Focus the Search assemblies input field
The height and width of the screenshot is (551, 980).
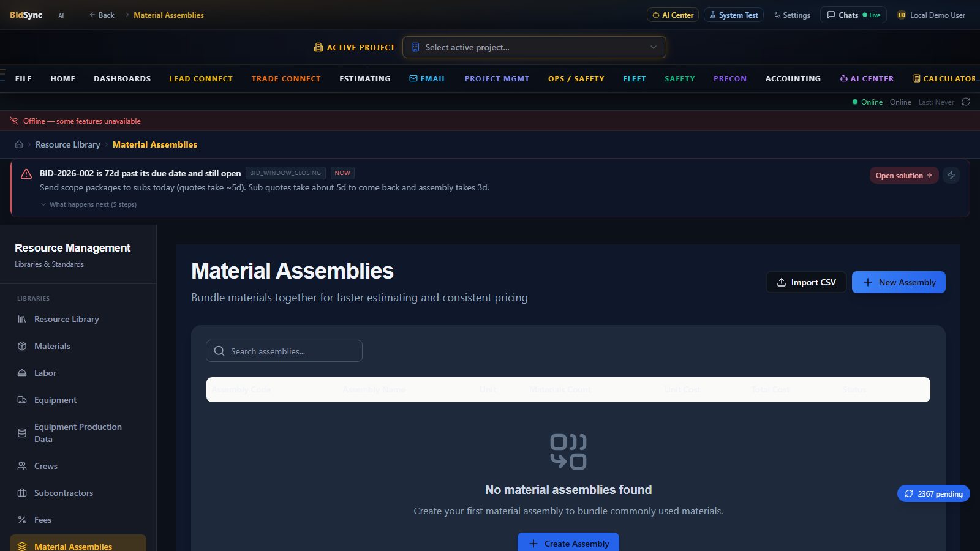point(284,351)
